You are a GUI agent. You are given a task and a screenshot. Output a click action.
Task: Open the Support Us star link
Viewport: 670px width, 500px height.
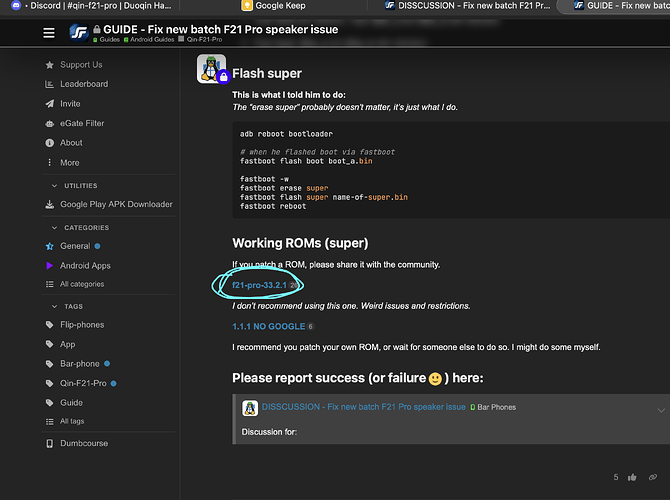tap(50, 65)
